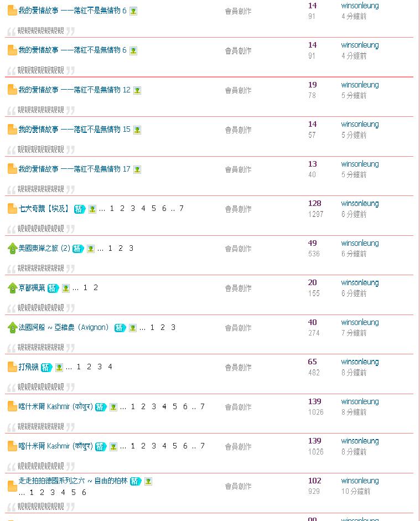420x521 pixels.
Task: Click image attachment icon on 京都楓葉 thread
Action: (x=66, y=288)
